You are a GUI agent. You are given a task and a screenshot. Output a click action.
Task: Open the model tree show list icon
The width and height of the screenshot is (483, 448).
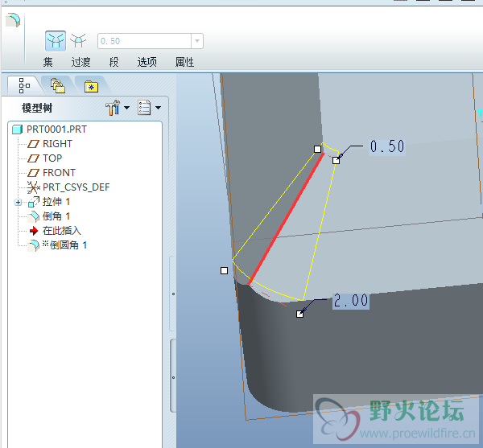[x=144, y=108]
